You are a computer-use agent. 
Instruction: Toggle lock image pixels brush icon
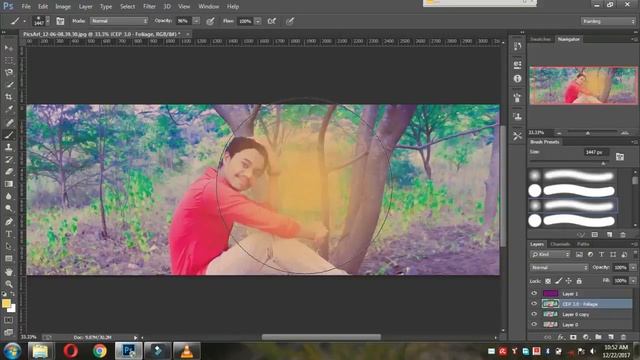click(558, 281)
